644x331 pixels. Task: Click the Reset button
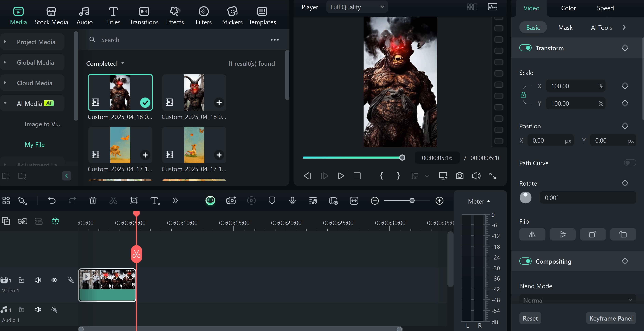[x=530, y=318]
